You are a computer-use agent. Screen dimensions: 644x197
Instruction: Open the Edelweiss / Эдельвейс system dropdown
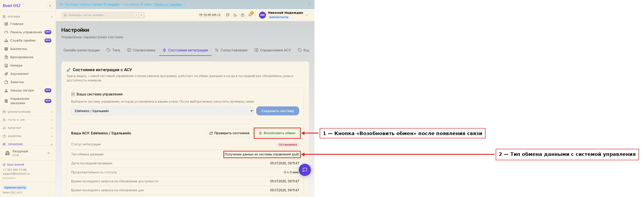pyautogui.click(x=162, y=111)
